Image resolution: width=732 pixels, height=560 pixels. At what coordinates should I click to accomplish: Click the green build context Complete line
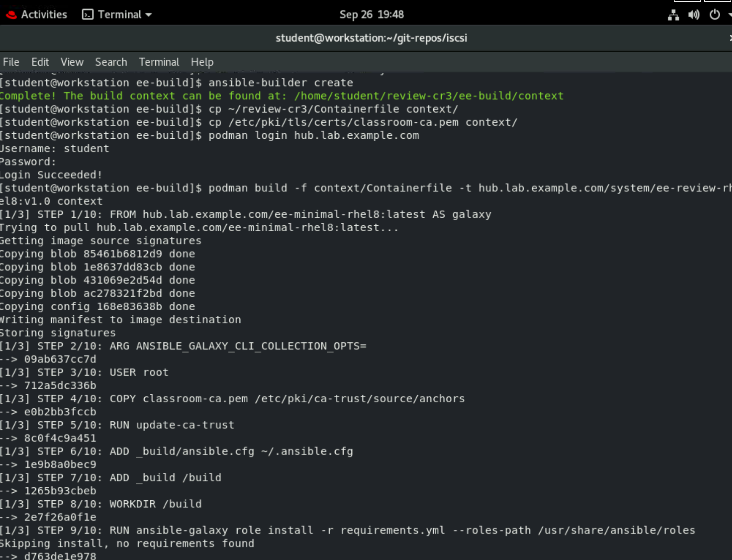[281, 95]
